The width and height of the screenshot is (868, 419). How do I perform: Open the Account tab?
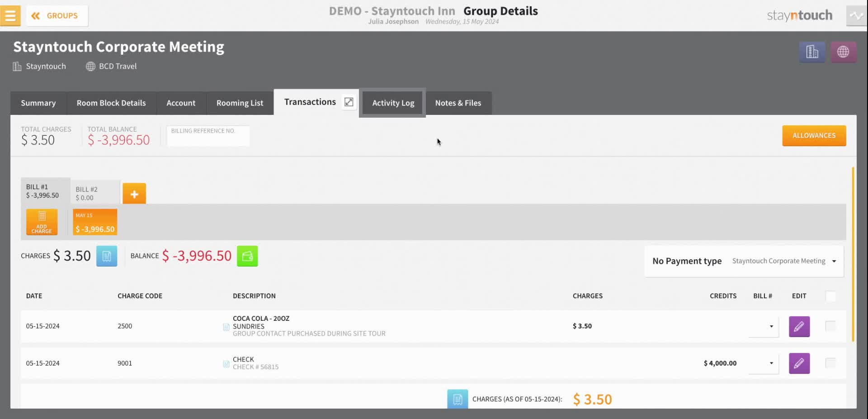(x=181, y=103)
